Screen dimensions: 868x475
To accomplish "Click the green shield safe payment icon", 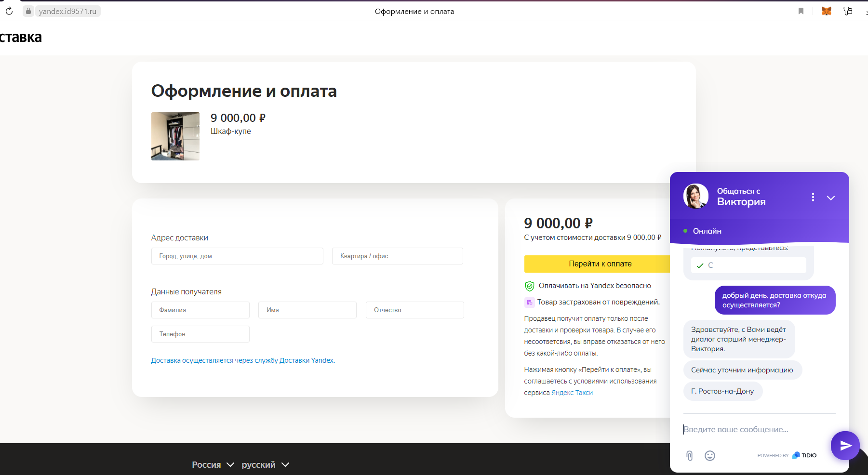I will tap(529, 286).
